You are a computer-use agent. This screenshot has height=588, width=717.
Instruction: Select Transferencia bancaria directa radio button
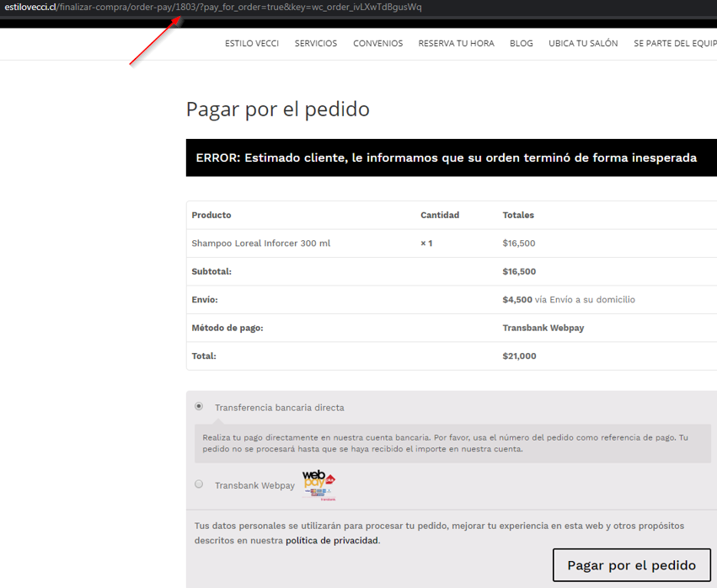pos(199,406)
